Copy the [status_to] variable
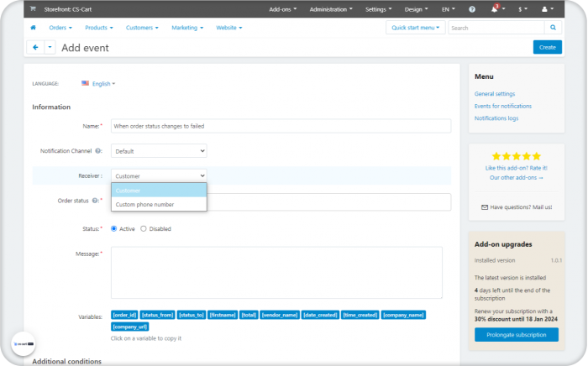Image resolution: width=588 pixels, height=366 pixels. tap(192, 315)
